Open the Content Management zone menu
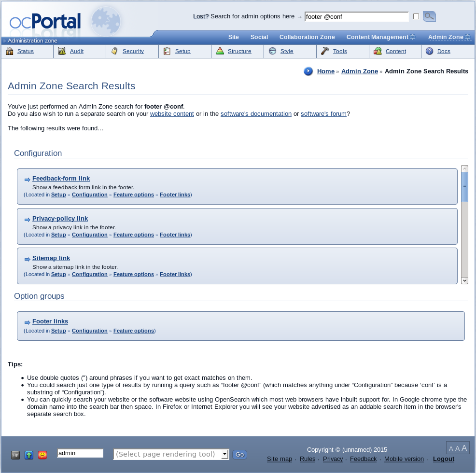Screen dimensions: 476x473 pos(378,37)
